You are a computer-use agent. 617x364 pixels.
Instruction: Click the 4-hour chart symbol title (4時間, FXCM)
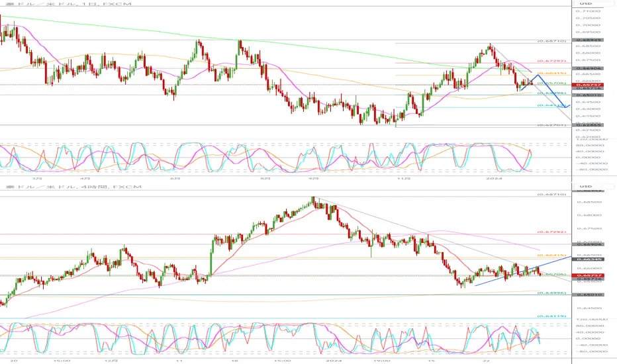click(73, 187)
